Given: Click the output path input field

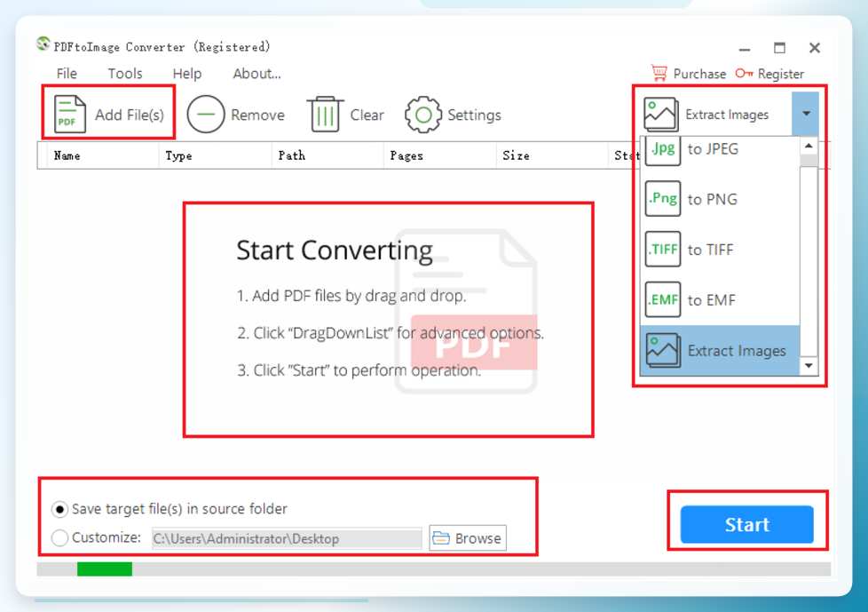Looking at the screenshot, I should click(287, 538).
